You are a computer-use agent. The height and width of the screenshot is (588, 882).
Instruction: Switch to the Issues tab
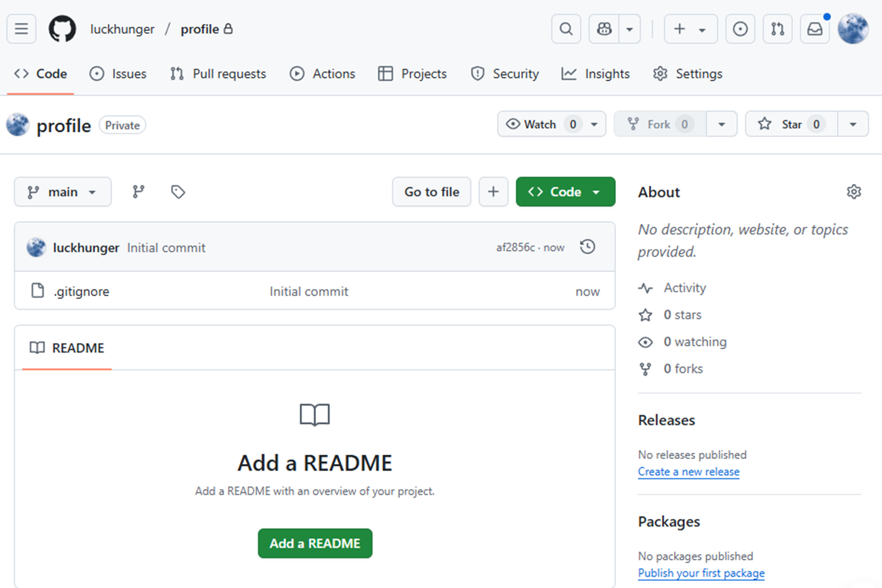point(118,74)
